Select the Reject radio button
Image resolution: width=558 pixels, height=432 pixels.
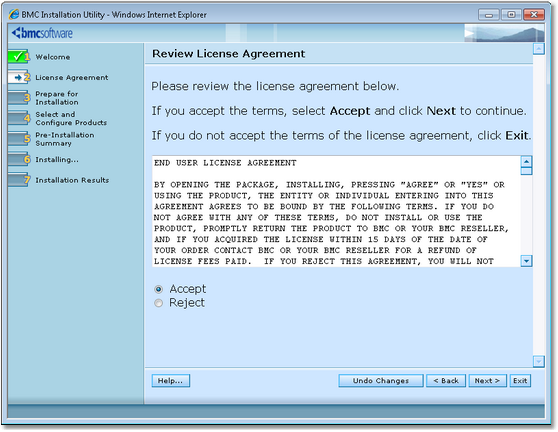coord(158,303)
